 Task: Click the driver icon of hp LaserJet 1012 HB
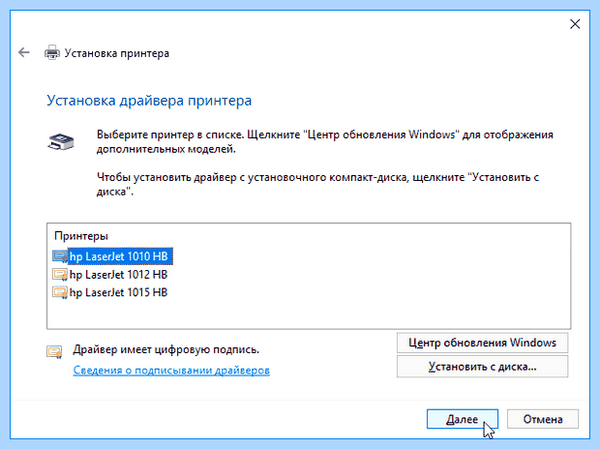[x=60, y=274]
